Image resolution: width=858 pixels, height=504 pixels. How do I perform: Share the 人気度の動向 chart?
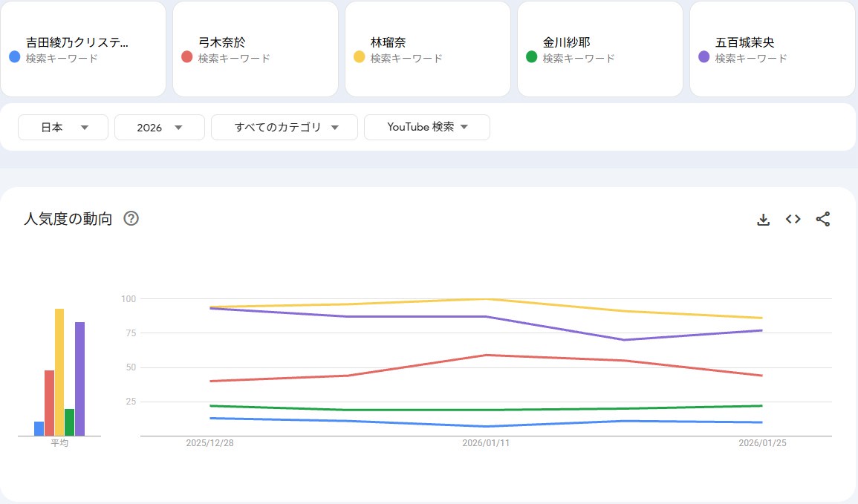click(822, 220)
